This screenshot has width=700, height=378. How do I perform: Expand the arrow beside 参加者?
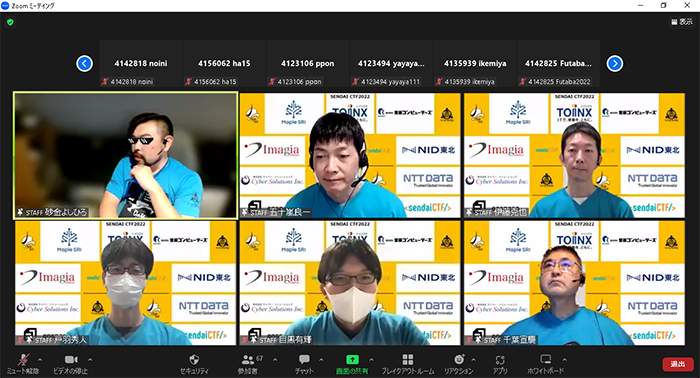click(275, 359)
